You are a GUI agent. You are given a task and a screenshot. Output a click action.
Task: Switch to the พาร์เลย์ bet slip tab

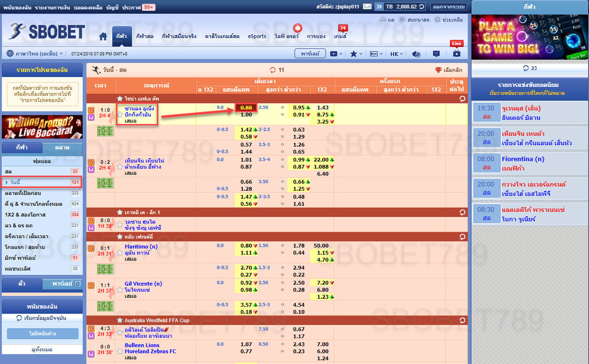[x=62, y=284]
